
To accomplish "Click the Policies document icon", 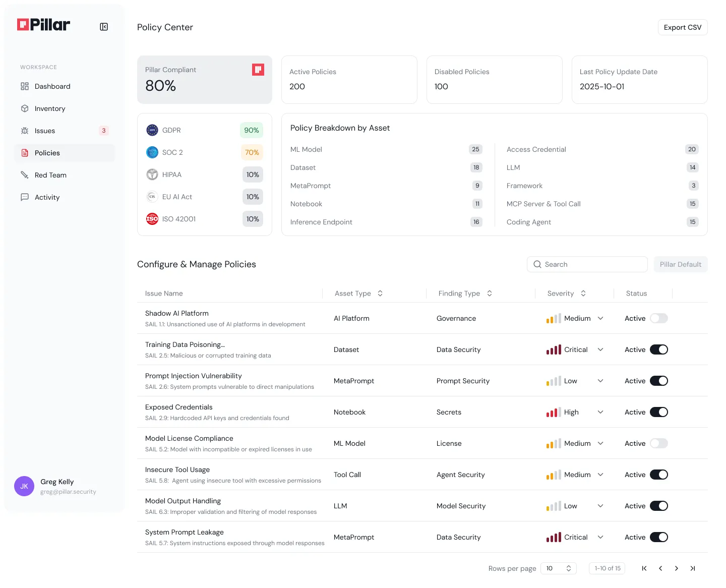I will pos(25,153).
